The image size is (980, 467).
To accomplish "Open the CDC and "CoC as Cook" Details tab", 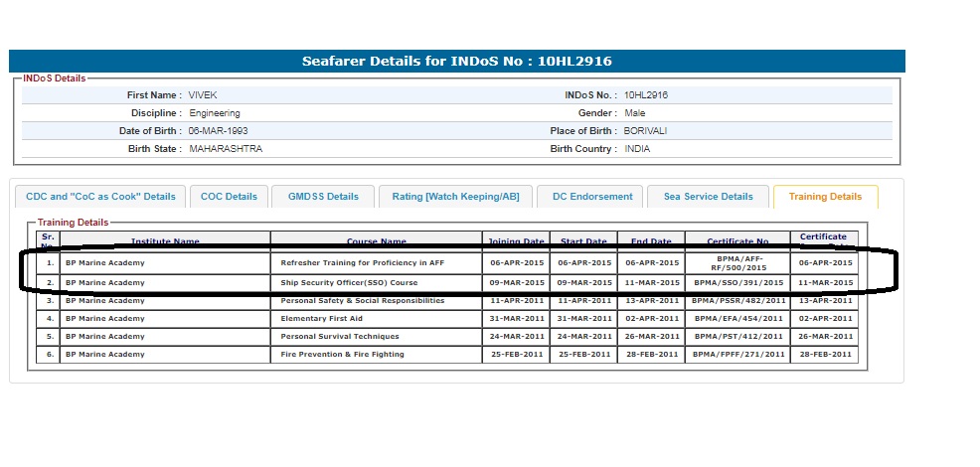I will pyautogui.click(x=99, y=197).
